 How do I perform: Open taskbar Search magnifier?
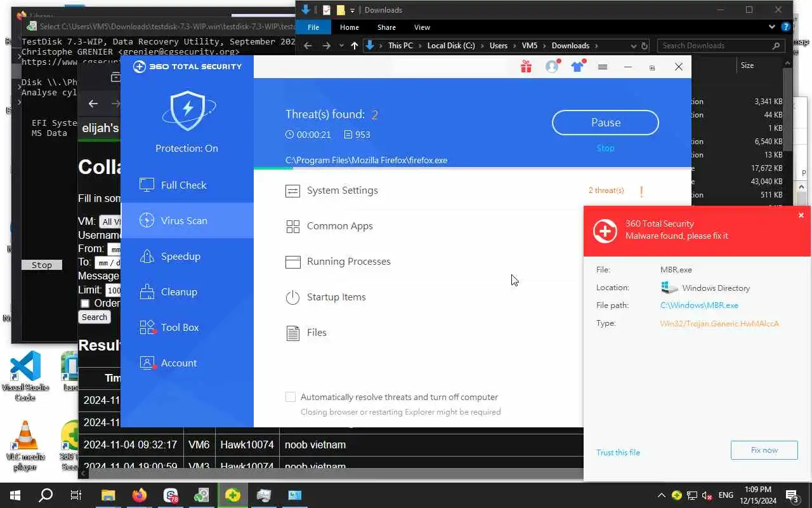tap(46, 495)
